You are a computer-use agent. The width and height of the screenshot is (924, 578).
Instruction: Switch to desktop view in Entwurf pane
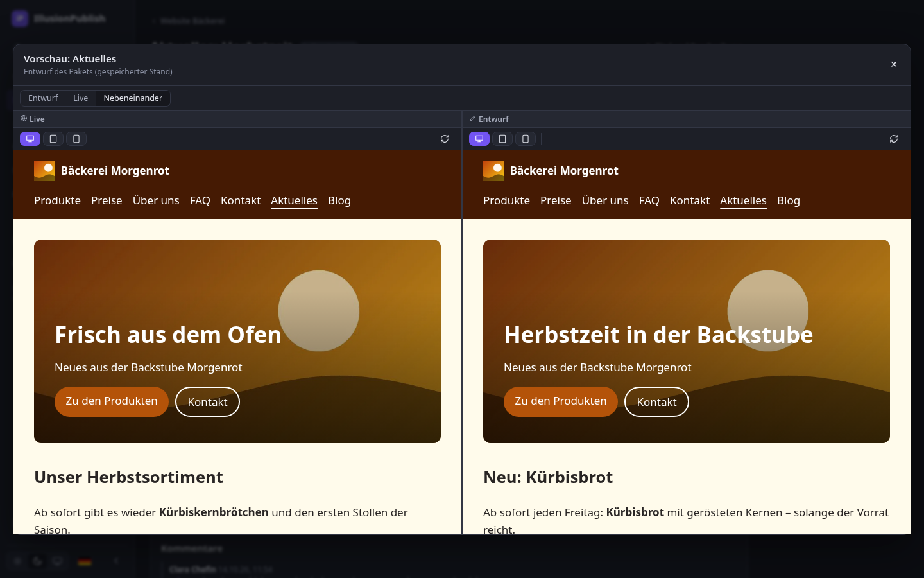(479, 139)
